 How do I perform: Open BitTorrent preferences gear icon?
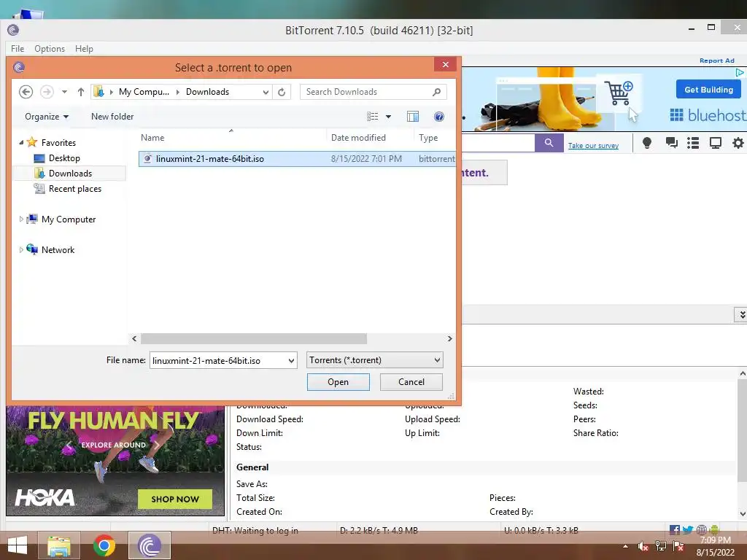738,143
